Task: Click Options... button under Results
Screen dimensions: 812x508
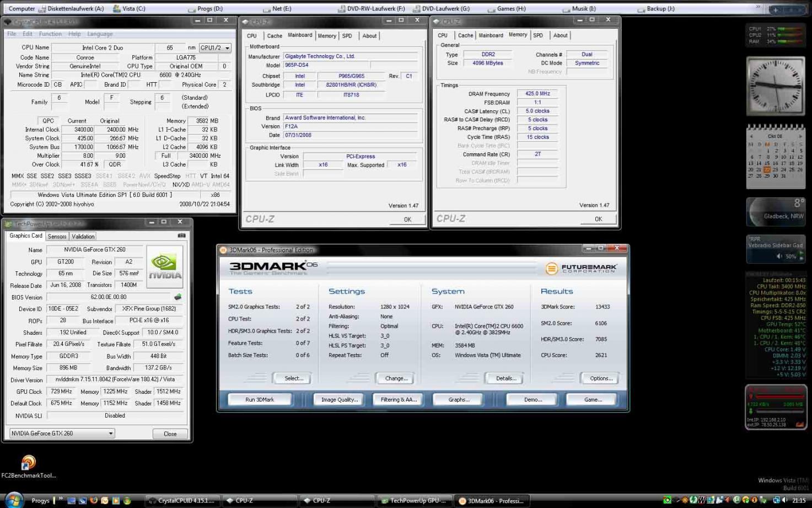Action: (x=601, y=378)
